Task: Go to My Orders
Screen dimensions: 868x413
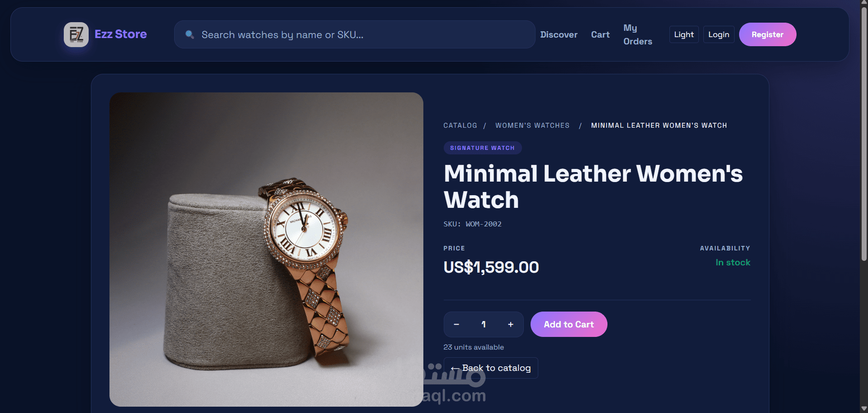Action: (638, 34)
